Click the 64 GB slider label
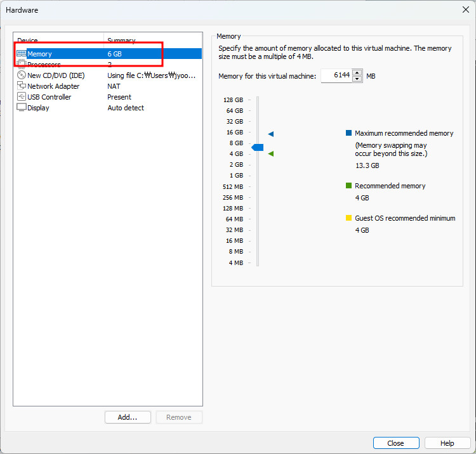 click(x=235, y=111)
